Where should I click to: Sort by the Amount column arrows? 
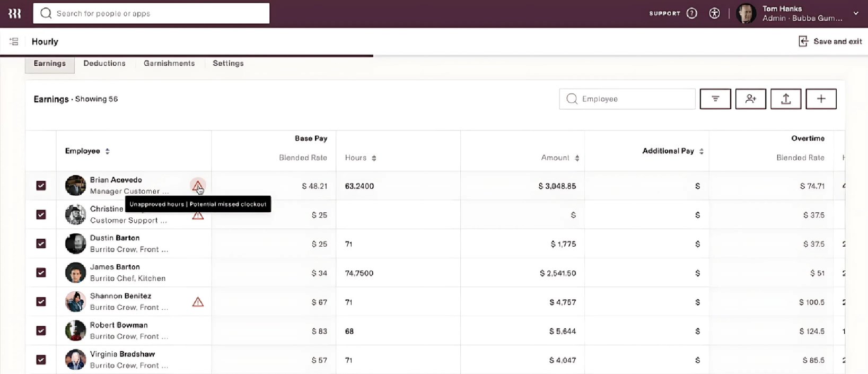click(577, 158)
